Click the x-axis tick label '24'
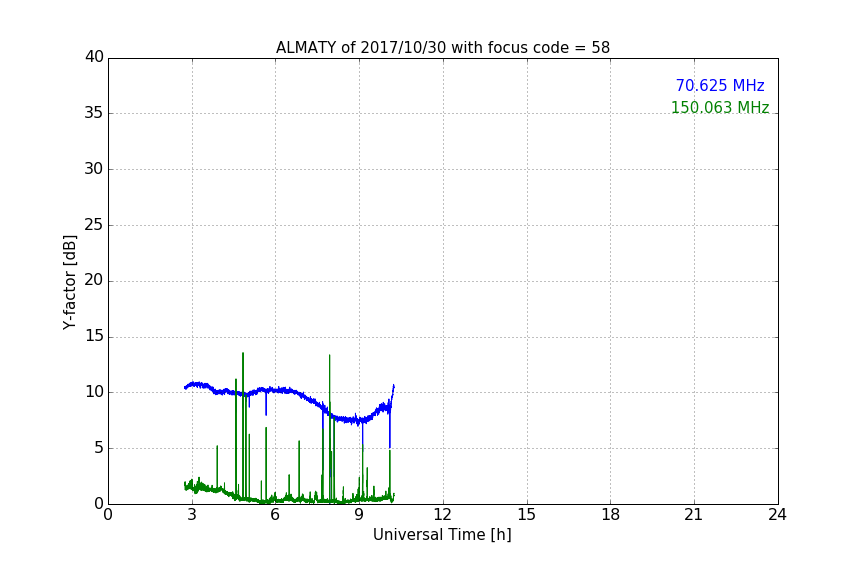Viewport: 864px width, 576px height. tap(777, 515)
